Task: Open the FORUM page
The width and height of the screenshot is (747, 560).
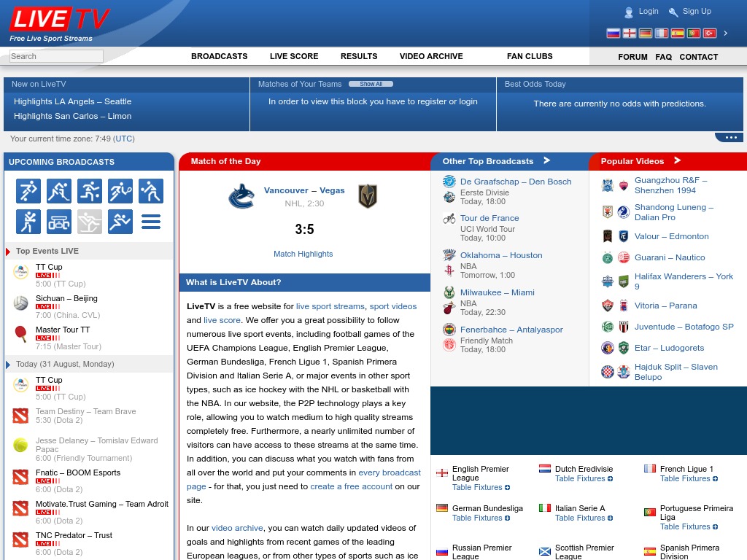Action: coord(632,57)
